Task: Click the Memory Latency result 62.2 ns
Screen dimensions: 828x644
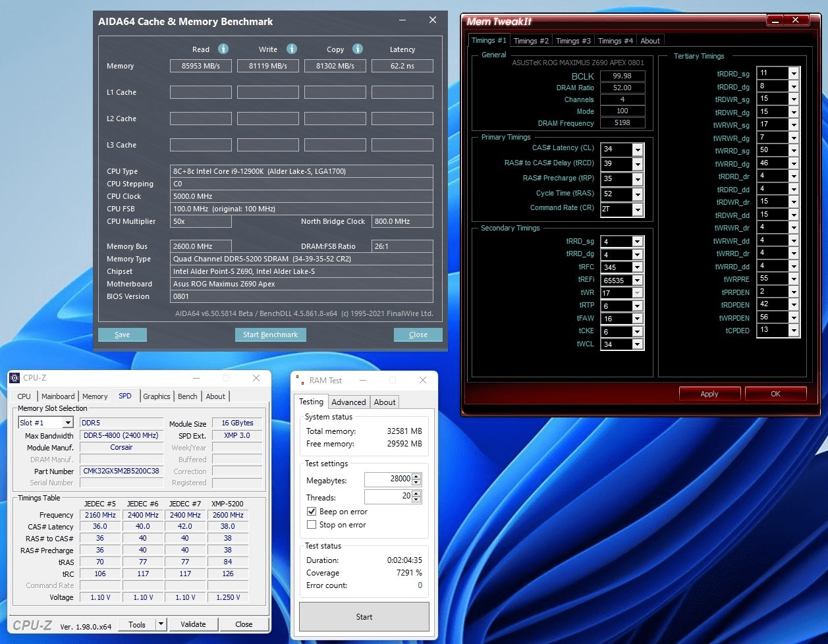Action: point(402,66)
